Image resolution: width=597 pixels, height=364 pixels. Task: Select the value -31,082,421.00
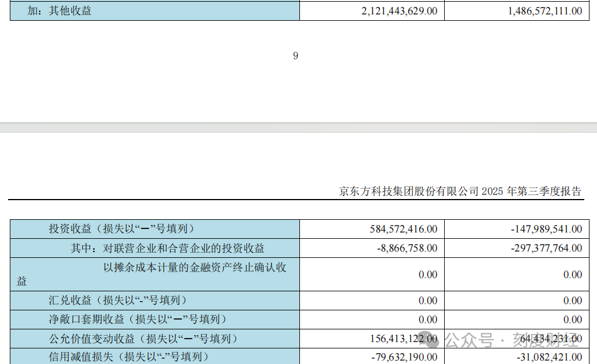click(546, 358)
